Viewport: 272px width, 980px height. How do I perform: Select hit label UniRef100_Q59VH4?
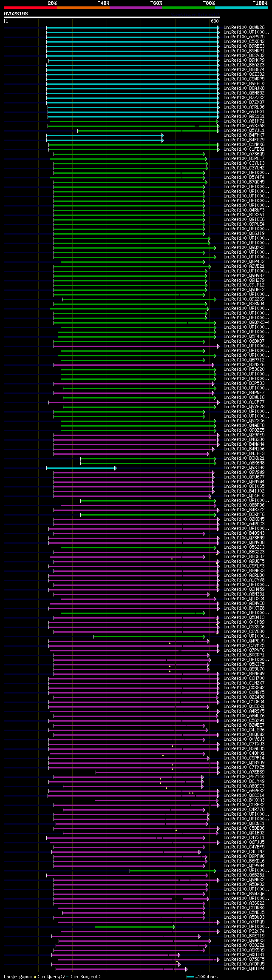[x=244, y=866]
